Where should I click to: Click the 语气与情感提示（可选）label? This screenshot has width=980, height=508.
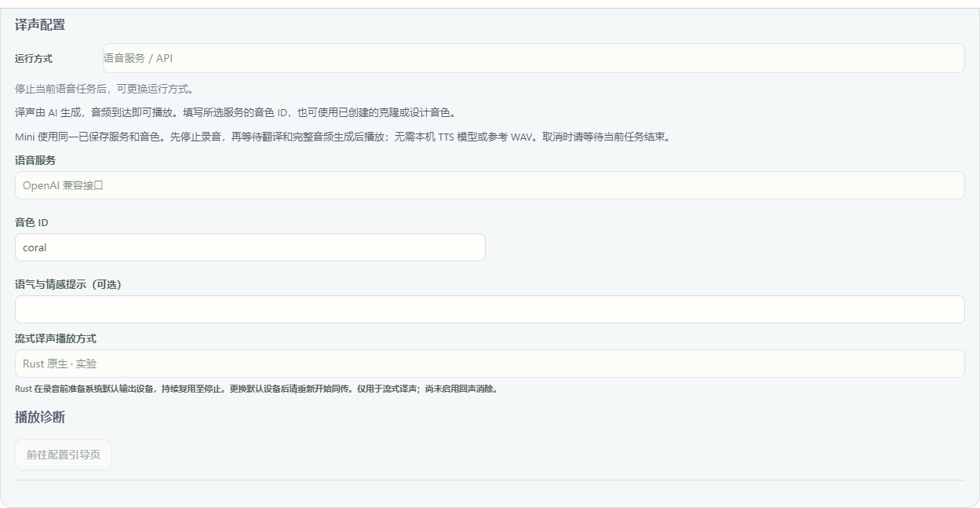click(x=68, y=284)
